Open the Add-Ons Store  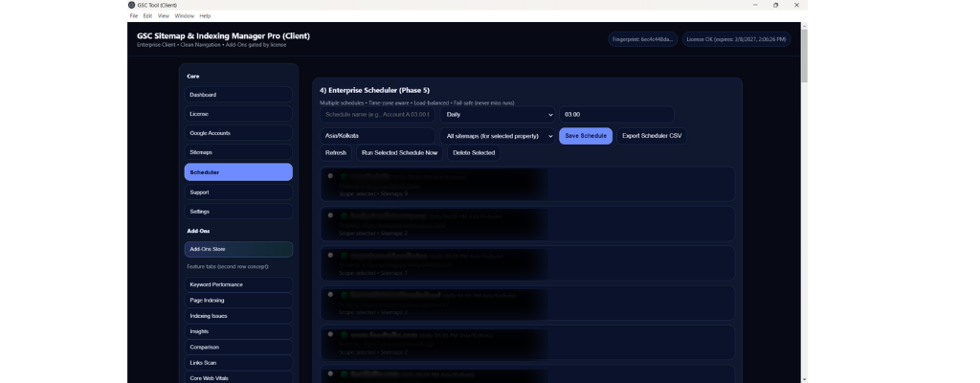238,249
